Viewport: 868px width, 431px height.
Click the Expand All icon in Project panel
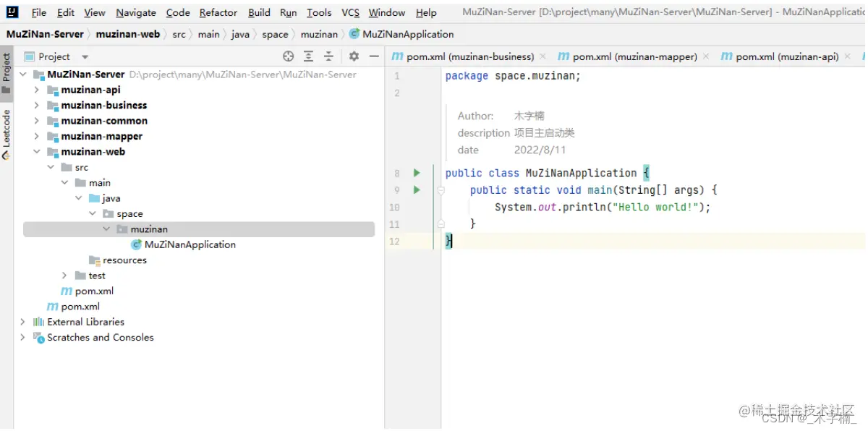click(308, 56)
